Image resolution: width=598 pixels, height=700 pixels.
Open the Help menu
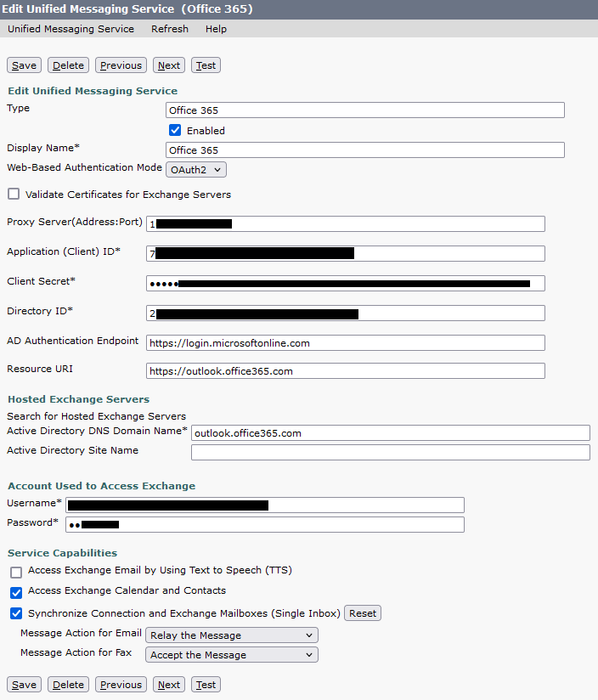[x=216, y=29]
